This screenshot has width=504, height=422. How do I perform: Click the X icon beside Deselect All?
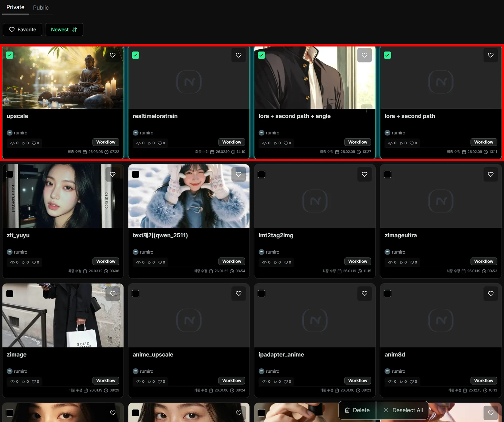386,410
